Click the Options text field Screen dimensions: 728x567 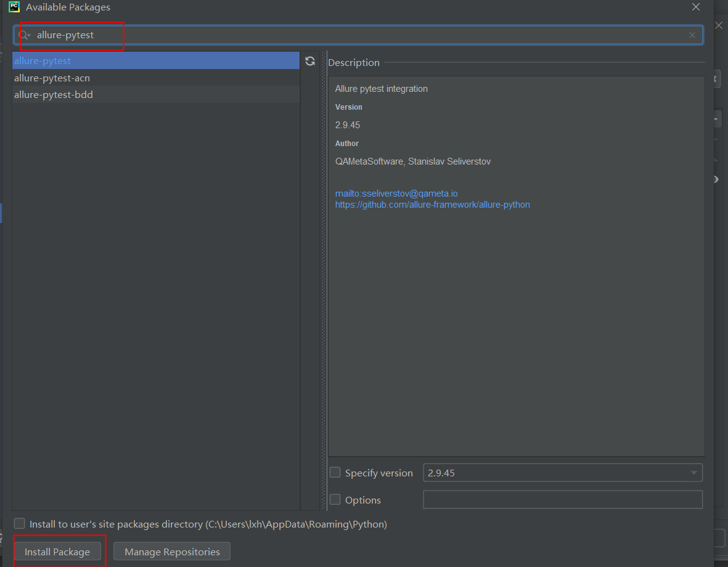click(563, 500)
